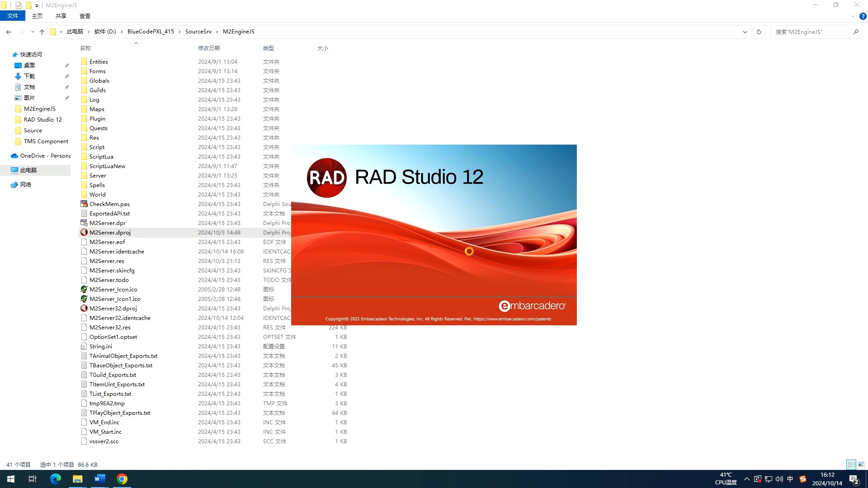Click the Up directory arrow
Image resolution: width=868 pixels, height=488 pixels.
click(x=42, y=32)
